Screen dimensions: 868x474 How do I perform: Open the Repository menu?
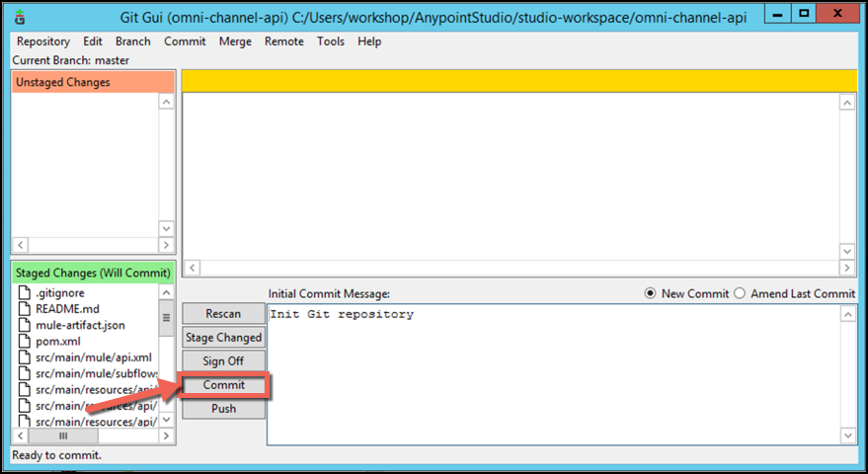coord(42,41)
